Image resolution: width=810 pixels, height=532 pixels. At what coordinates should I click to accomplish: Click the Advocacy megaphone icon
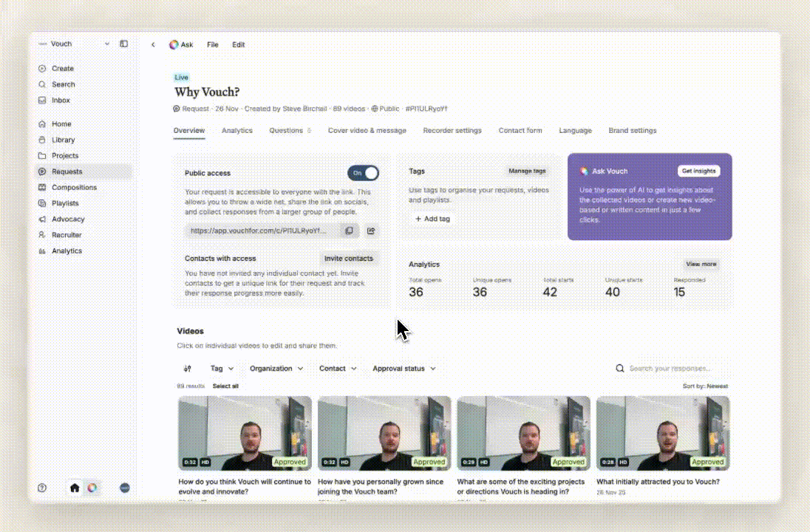[42, 219]
